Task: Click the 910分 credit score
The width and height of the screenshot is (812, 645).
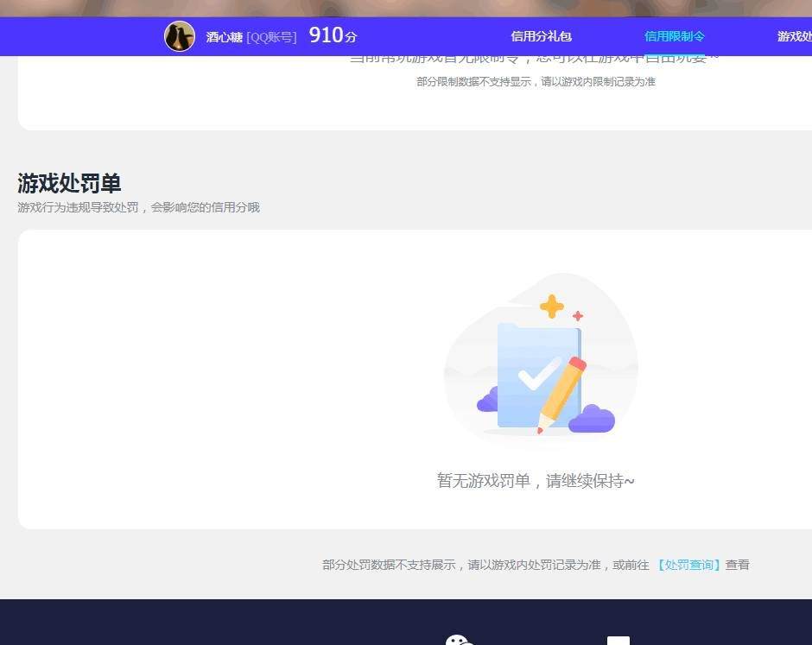Action: (333, 35)
